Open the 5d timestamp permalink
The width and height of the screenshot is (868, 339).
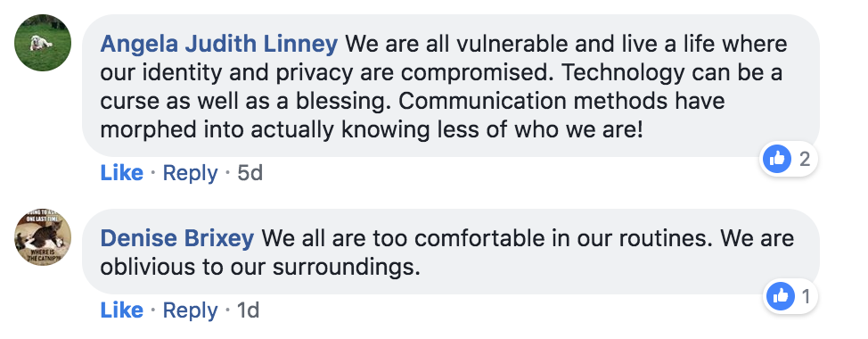[250, 173]
